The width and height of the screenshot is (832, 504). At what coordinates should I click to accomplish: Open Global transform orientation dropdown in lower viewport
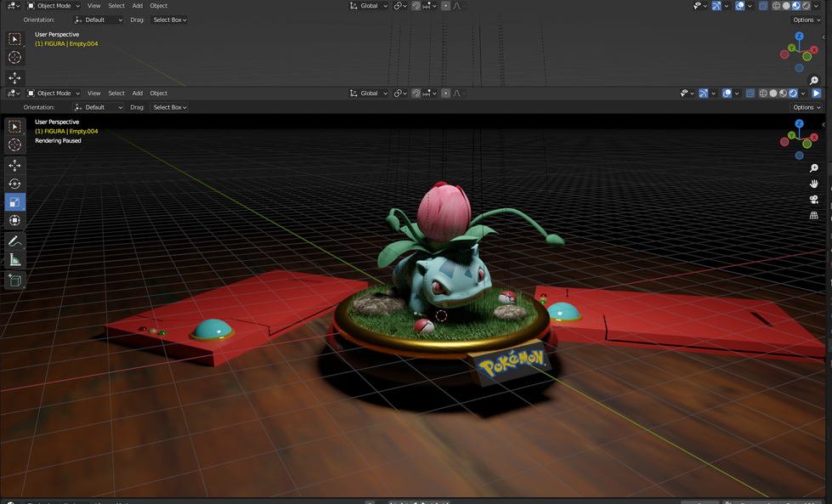370,93
